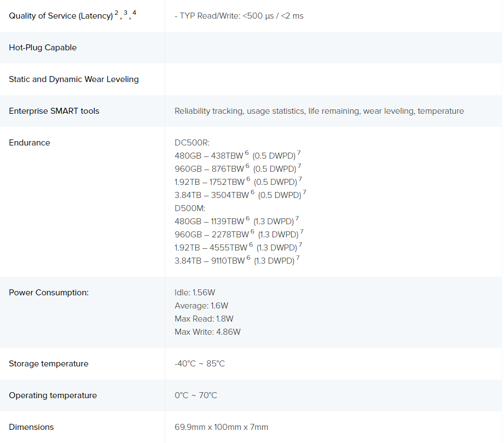Click the Quality of Service (Latency) label
This screenshot has height=443, width=504.
pos(61,16)
